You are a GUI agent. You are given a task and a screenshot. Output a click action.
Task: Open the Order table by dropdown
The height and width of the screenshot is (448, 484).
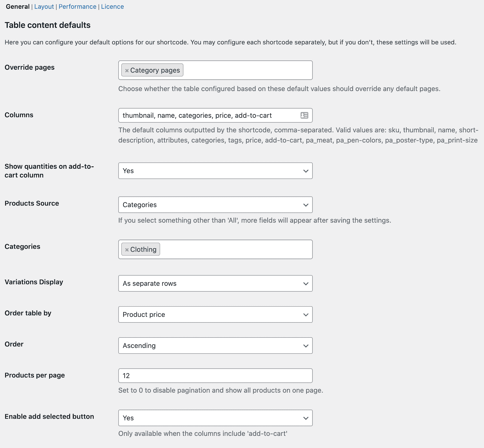click(215, 314)
